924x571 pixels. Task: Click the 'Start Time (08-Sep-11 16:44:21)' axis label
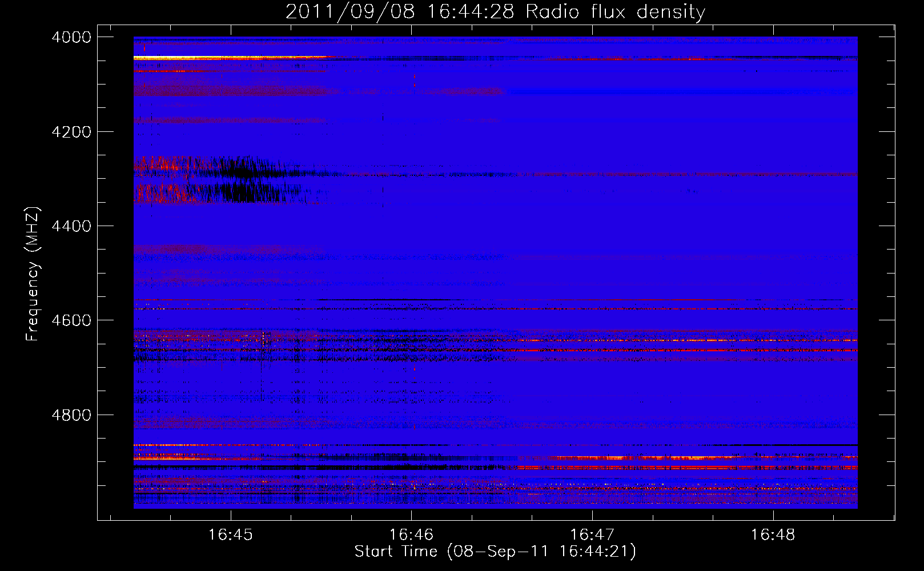[x=495, y=552]
